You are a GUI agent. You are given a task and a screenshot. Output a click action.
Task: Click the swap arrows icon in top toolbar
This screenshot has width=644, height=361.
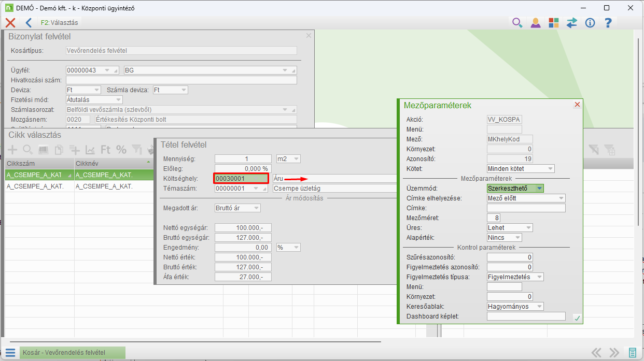click(x=571, y=22)
